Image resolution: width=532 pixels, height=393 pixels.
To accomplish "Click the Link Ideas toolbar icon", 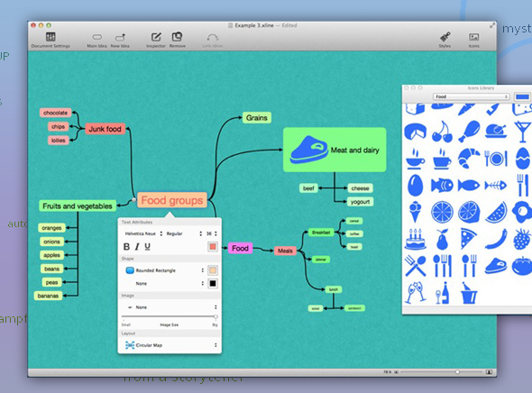I will [213, 37].
